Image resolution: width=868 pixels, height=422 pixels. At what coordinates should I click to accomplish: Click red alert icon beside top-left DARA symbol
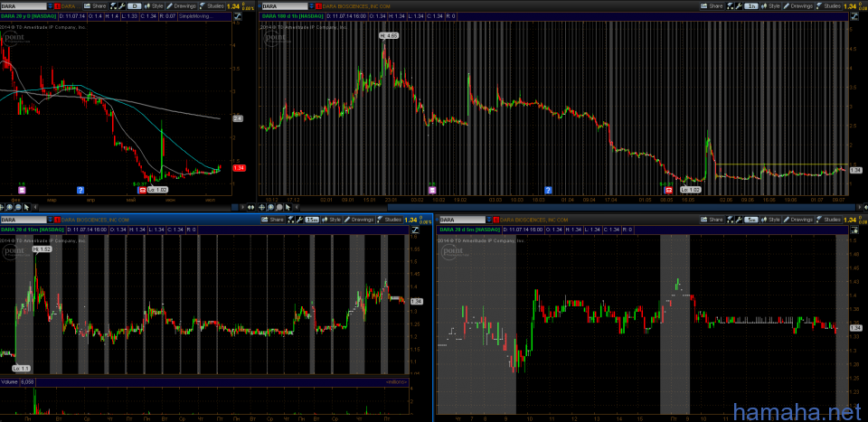[57, 6]
